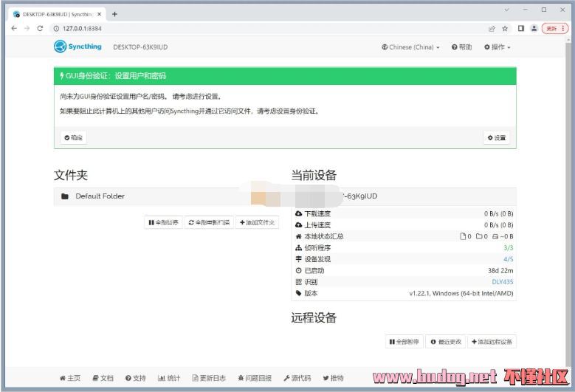This screenshot has width=575, height=392.
Task: Click the browser 更新 update button
Action: [555, 28]
